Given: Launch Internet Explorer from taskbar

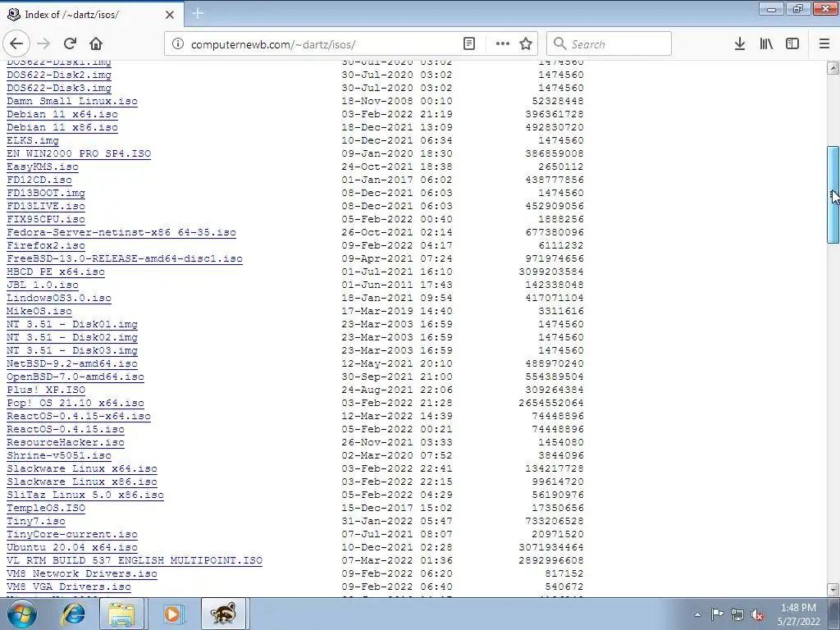Looking at the screenshot, I should point(74,614).
